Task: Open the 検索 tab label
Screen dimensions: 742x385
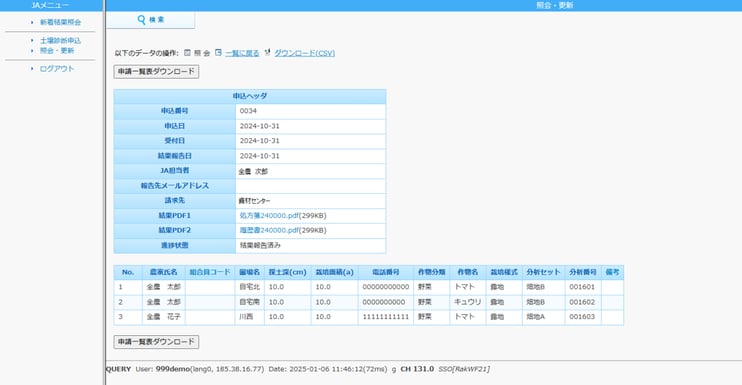Action: (x=157, y=20)
